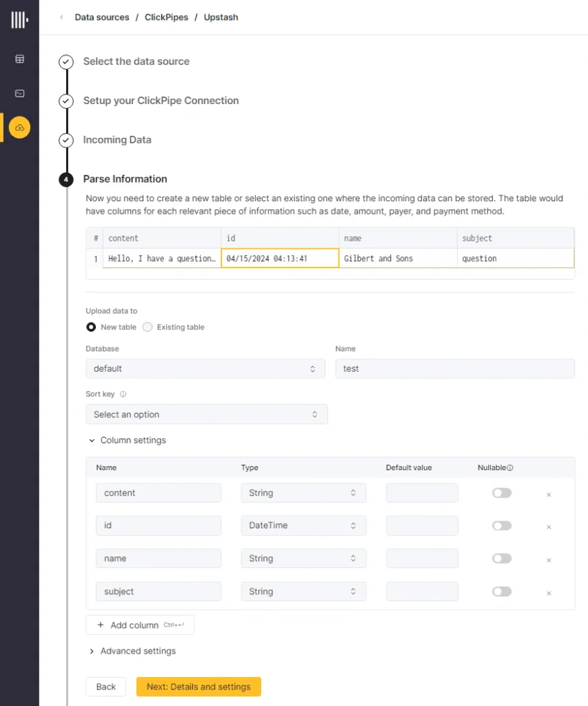
Task: Click the checkmark for Select the data source
Action: point(66,61)
